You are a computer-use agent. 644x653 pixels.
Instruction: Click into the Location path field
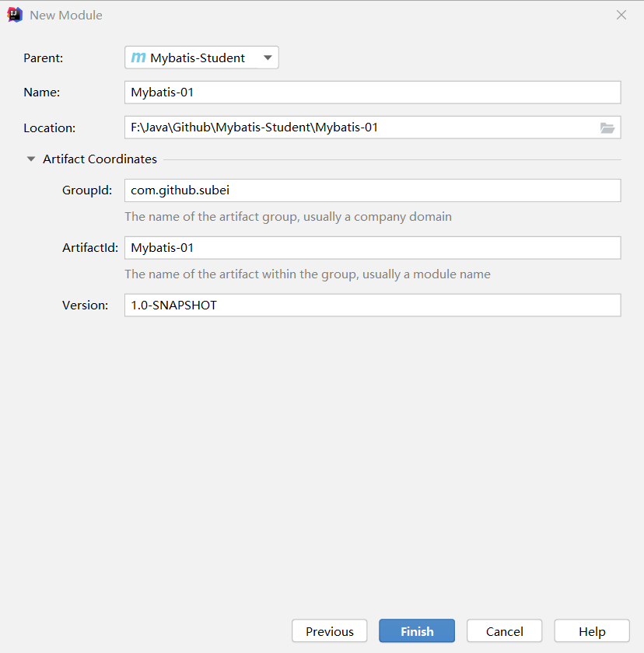[x=358, y=127]
